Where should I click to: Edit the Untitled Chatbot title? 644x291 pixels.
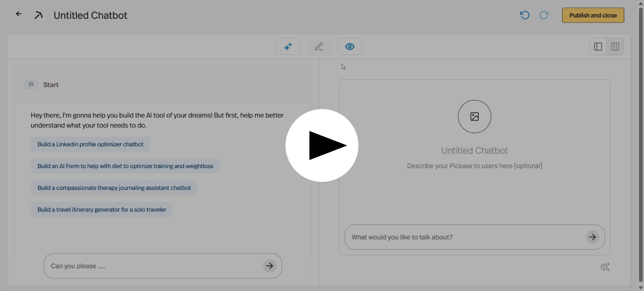pyautogui.click(x=90, y=16)
